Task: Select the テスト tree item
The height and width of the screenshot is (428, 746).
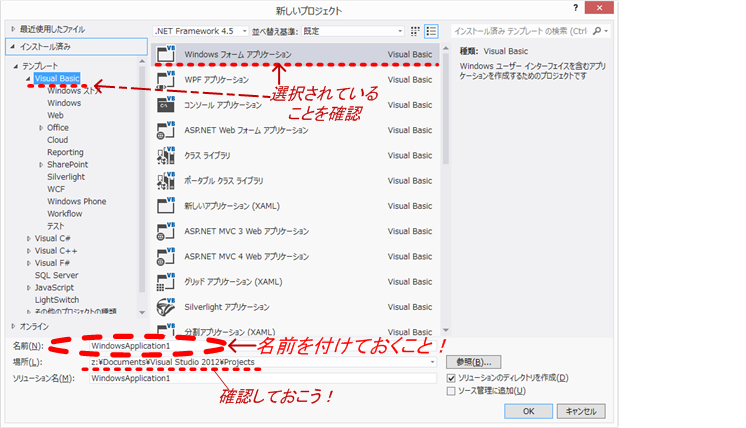Action: coord(56,226)
